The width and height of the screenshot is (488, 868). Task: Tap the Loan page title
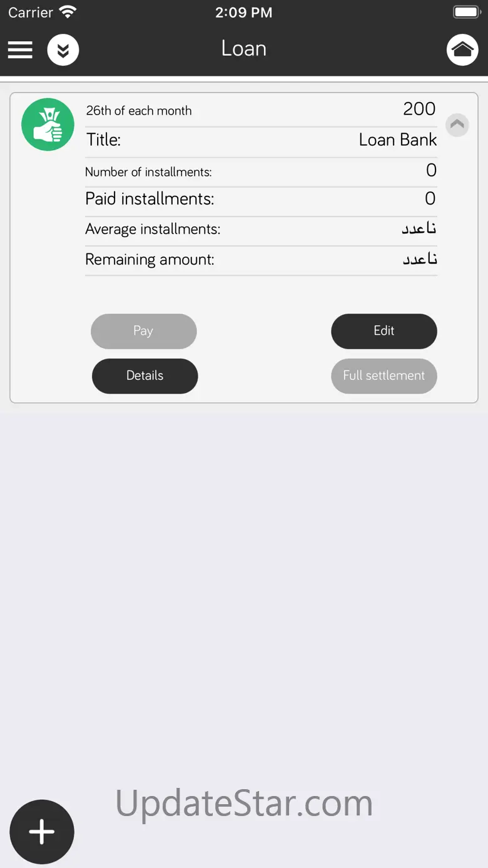click(244, 49)
